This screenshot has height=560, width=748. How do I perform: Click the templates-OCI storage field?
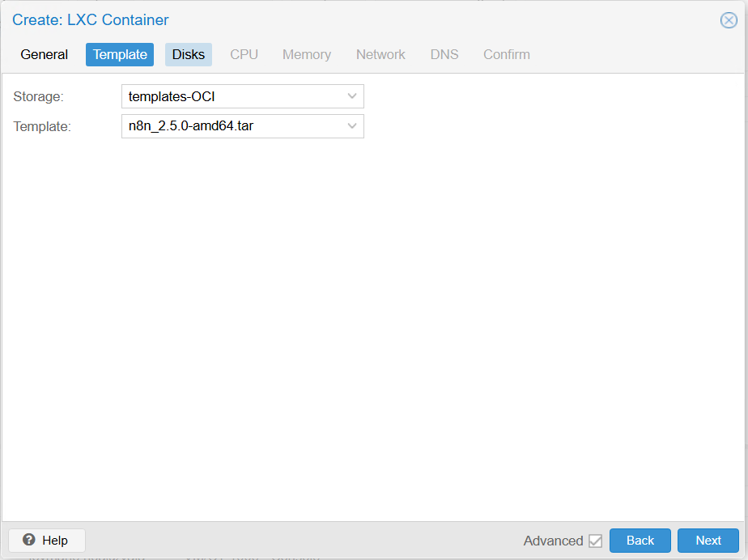(232, 96)
